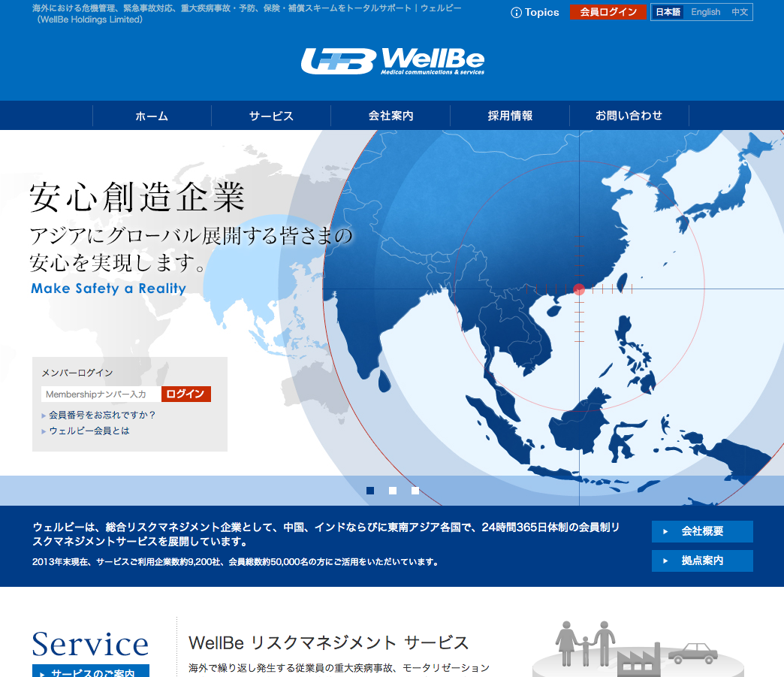Select the second carousel slide indicator
The width and height of the screenshot is (784, 677).
click(393, 491)
